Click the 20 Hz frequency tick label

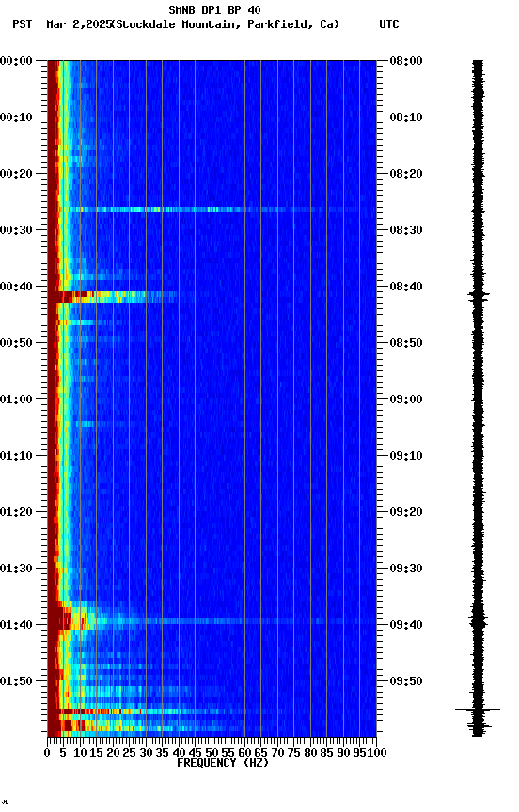pos(113,753)
